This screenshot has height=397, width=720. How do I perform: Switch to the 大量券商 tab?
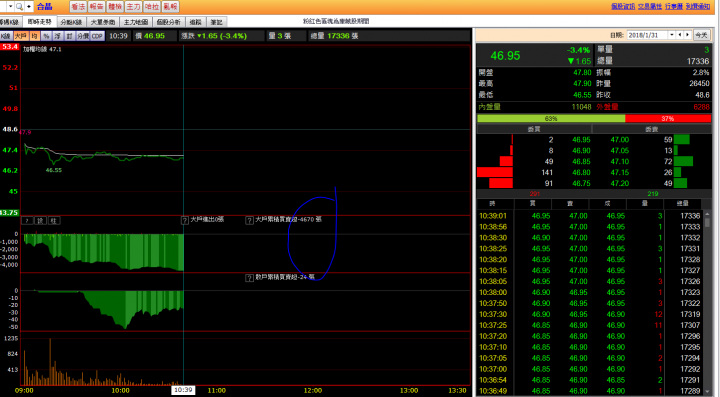tap(103, 22)
